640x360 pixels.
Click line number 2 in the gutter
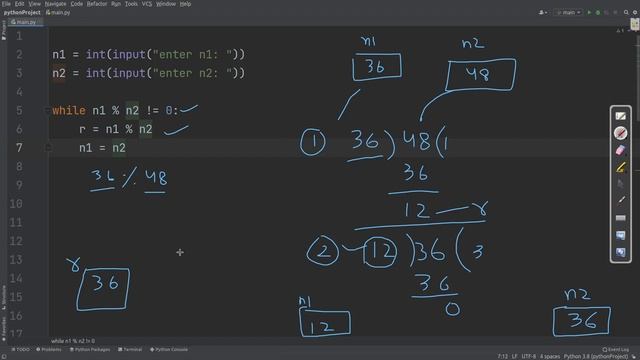[x=19, y=54]
